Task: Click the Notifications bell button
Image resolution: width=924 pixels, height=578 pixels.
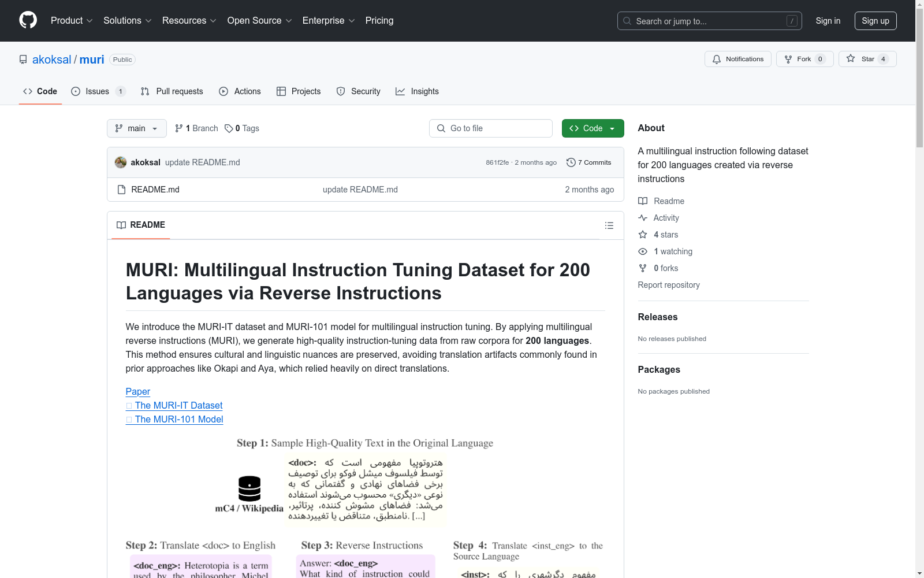Action: (737, 59)
